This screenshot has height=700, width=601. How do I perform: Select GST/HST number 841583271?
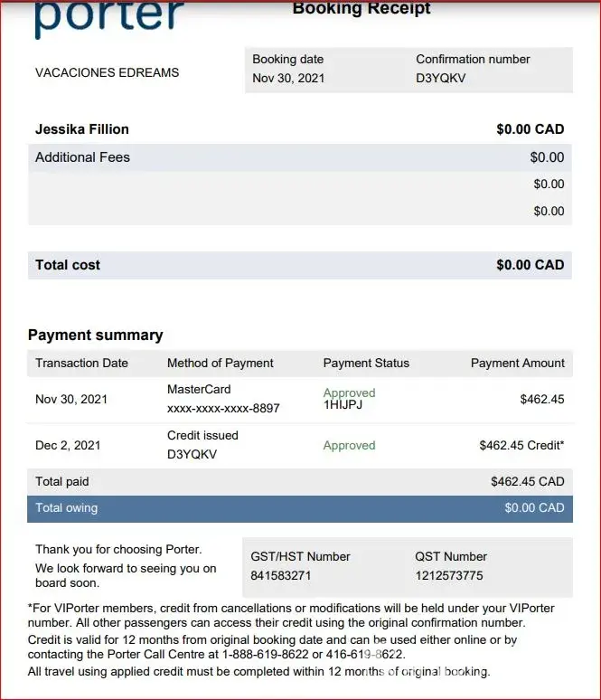[x=281, y=575]
